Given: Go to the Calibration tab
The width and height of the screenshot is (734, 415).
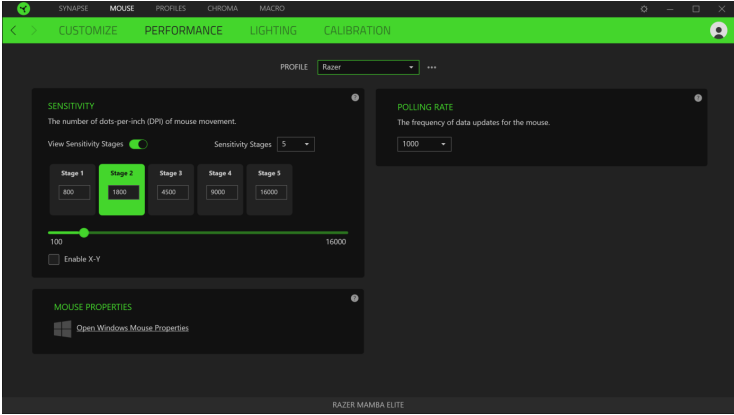Looking at the screenshot, I should pyautogui.click(x=357, y=31).
